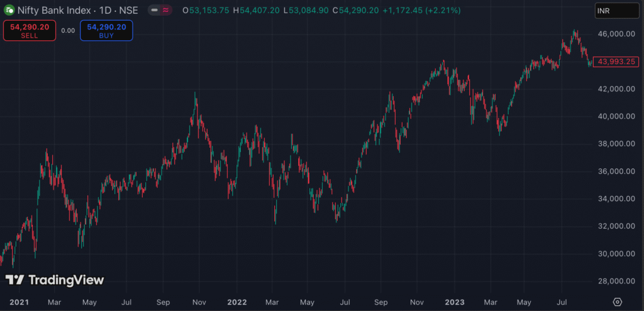Screen dimensions: 644x311
Task: Click the 38,000.00 price axis label
Action: [616, 144]
